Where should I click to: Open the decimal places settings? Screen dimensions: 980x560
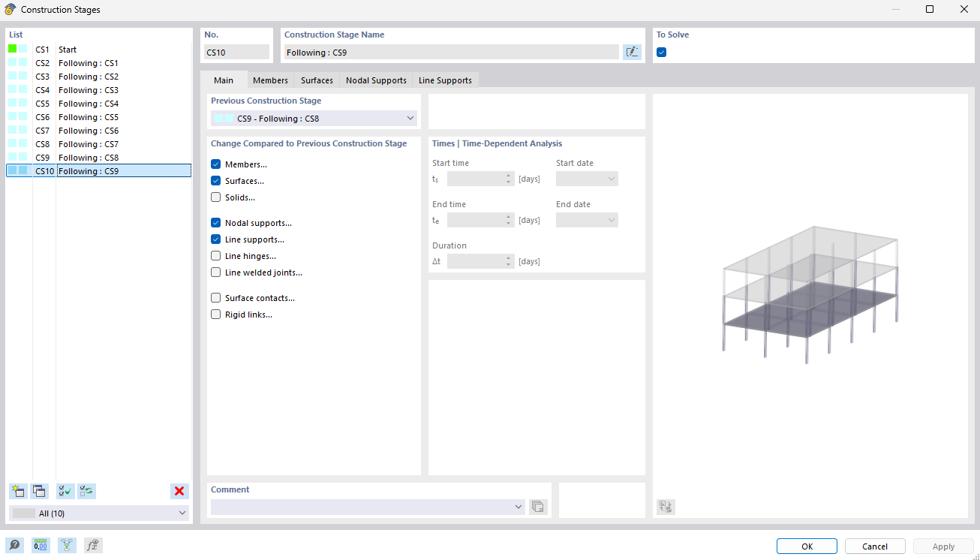(x=40, y=545)
